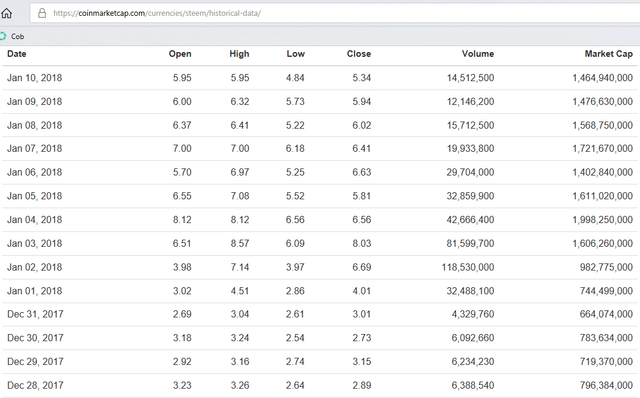Select the date Jan 09, 2018
The height and width of the screenshot is (398, 640).
pyautogui.click(x=35, y=102)
